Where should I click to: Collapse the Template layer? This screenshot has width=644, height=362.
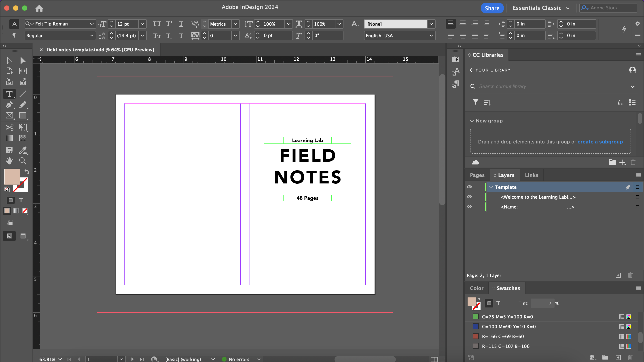tap(491, 187)
